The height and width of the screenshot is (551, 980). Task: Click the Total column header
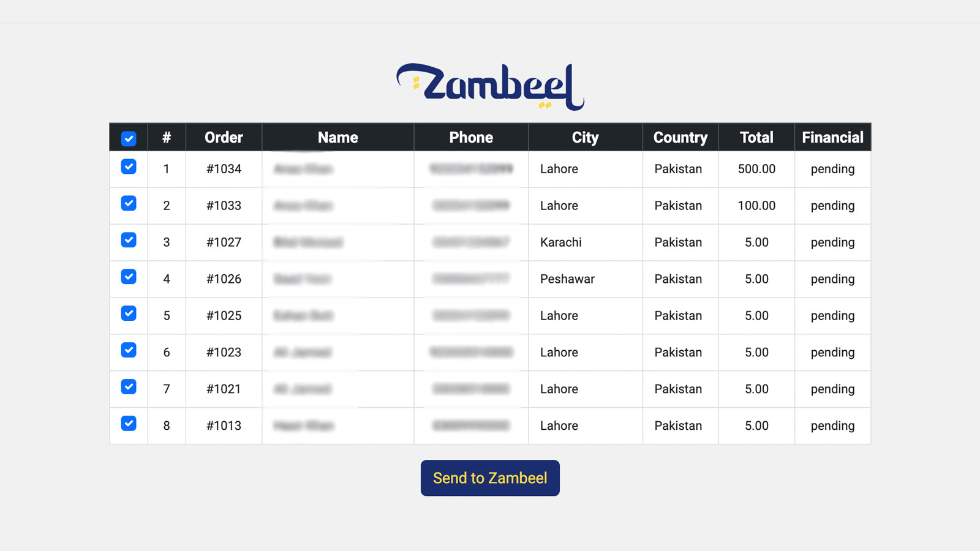(756, 137)
